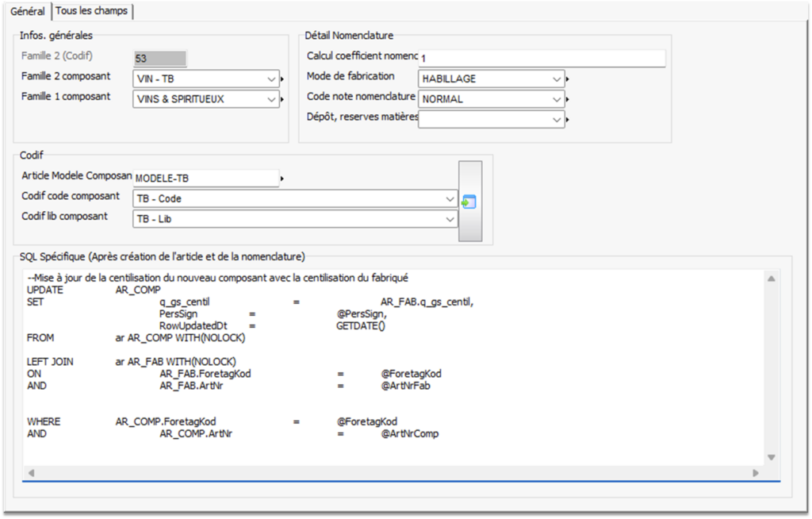
Task: Open the empty Dépôt, reserves matières dropdown
Action: coord(557,120)
